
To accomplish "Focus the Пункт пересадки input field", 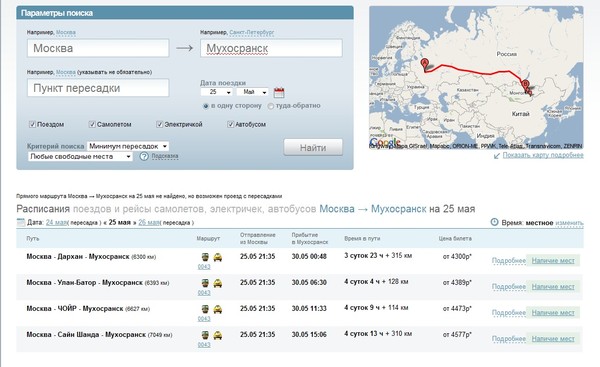I will coord(98,88).
